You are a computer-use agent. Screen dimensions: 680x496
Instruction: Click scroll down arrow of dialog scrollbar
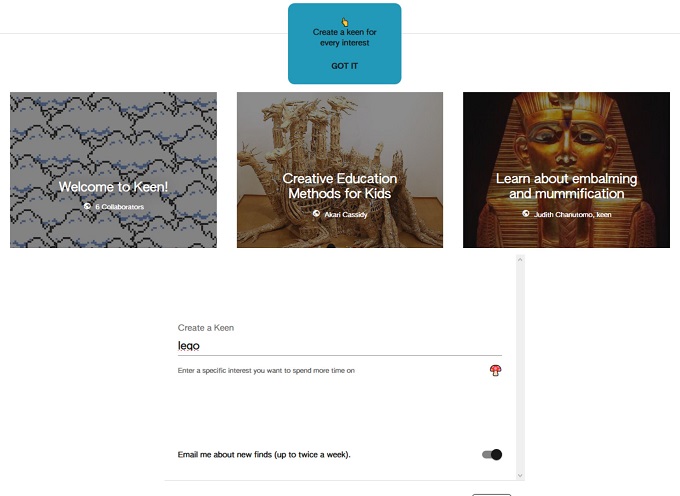[520, 476]
